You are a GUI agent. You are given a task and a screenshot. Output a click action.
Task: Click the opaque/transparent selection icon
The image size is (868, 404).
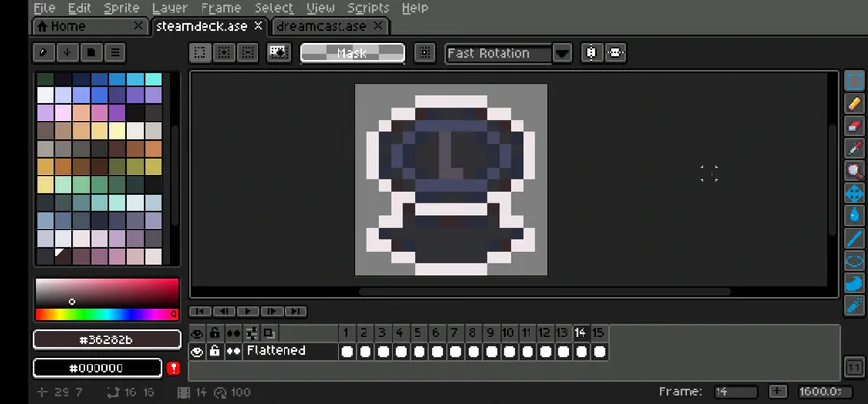pyautogui.click(x=279, y=53)
